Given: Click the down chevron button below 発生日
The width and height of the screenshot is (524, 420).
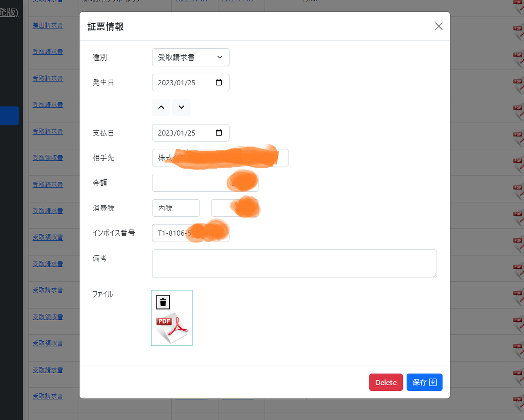Looking at the screenshot, I should coord(181,107).
